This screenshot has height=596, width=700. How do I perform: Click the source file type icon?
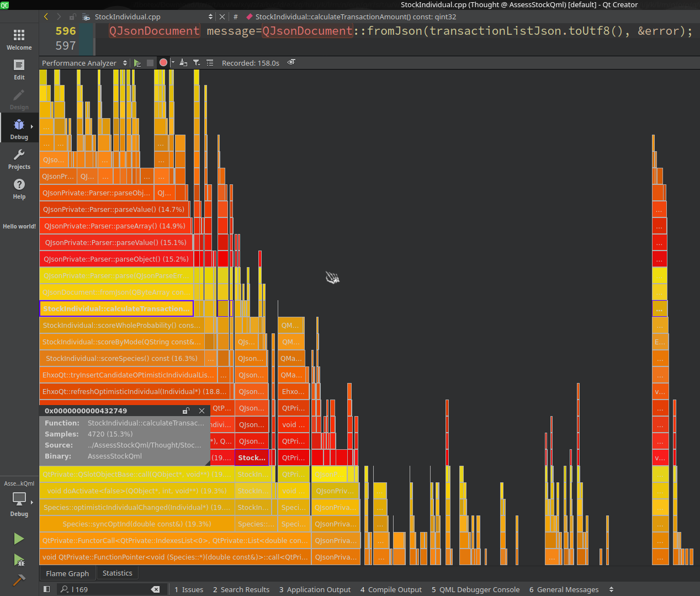[86, 17]
